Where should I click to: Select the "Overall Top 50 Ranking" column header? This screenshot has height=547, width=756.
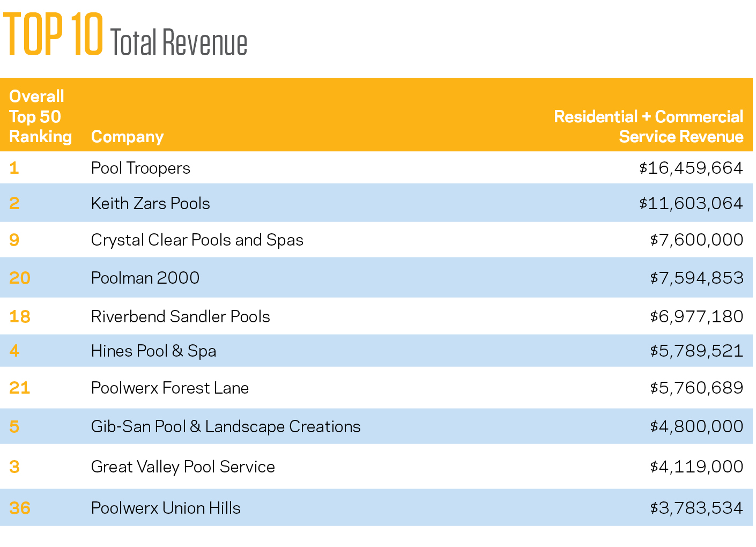pos(40,116)
